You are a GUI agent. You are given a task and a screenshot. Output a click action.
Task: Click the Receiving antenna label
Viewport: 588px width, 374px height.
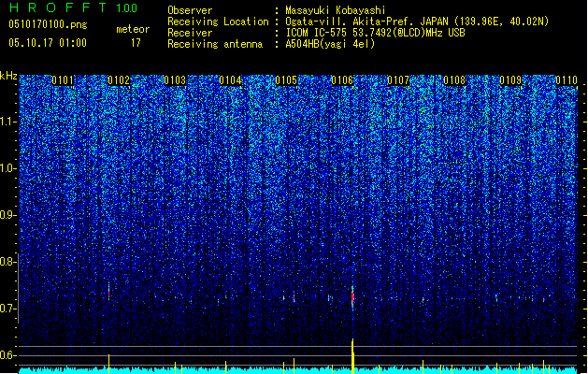(215, 44)
